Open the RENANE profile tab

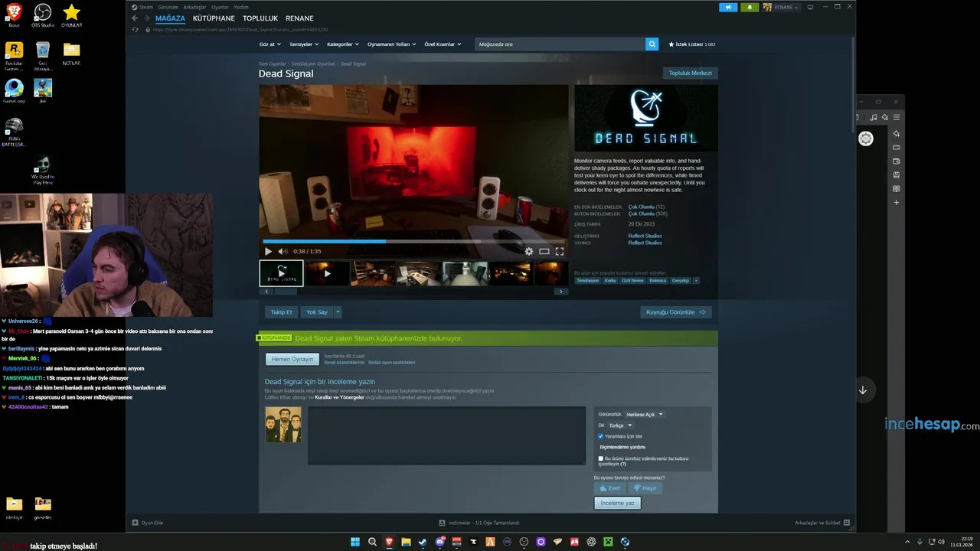tap(299, 18)
